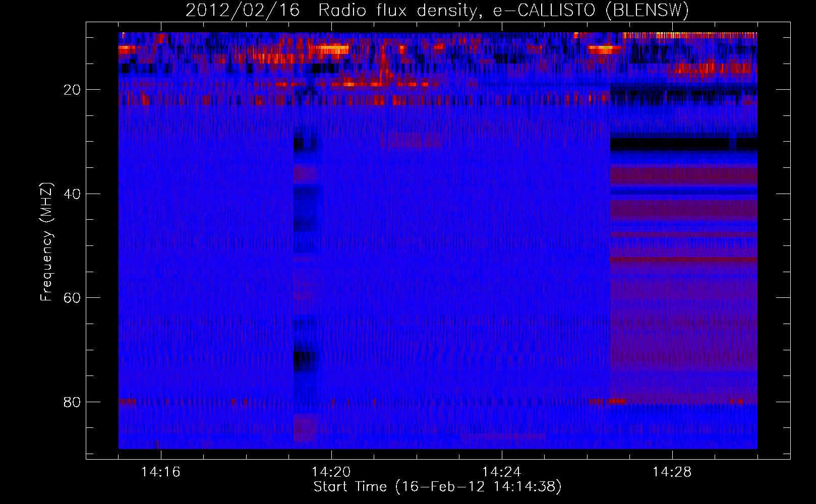Click the "Frequency (MHZ)" axis label
Viewport: 816px width, 504px height.
(x=46, y=242)
